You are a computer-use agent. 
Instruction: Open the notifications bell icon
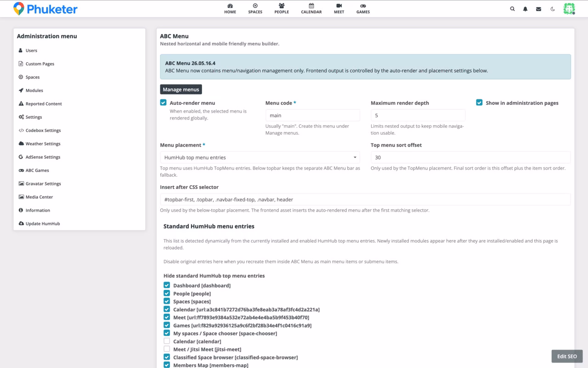(526, 9)
